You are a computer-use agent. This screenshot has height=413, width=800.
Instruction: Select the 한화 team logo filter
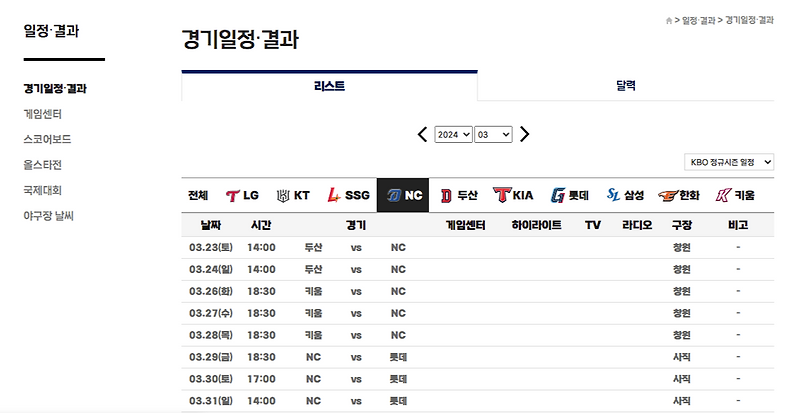tap(679, 196)
